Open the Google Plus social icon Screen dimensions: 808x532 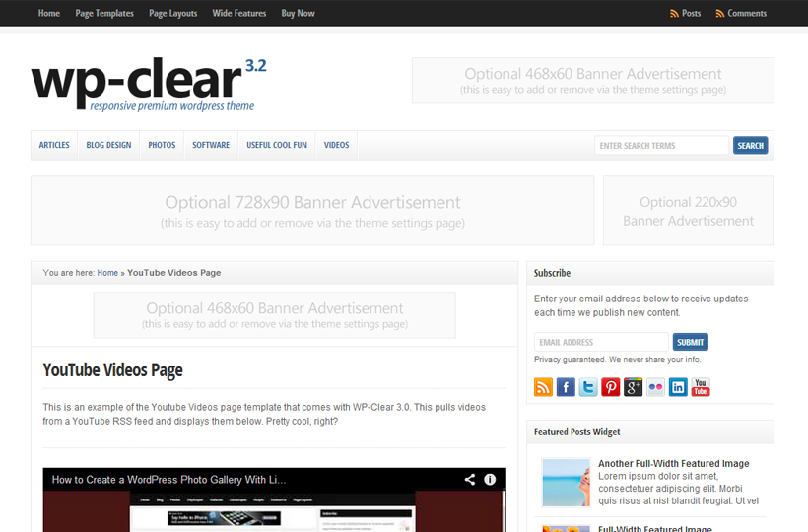click(x=633, y=387)
